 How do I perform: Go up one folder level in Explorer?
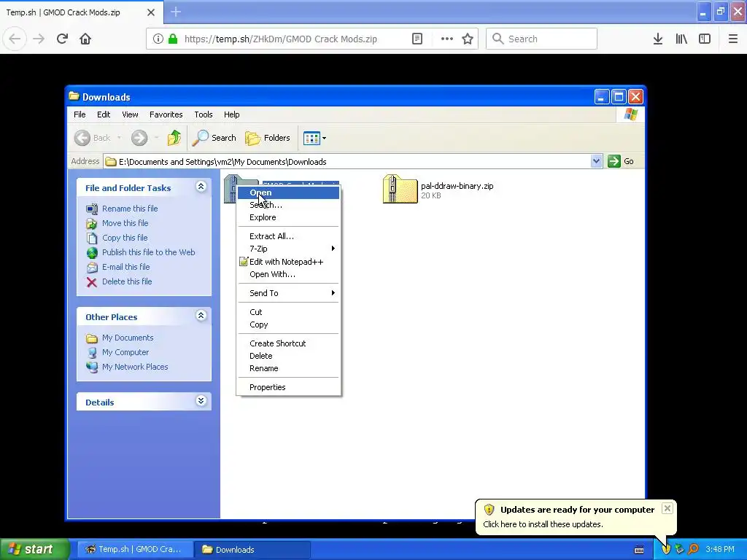click(174, 138)
